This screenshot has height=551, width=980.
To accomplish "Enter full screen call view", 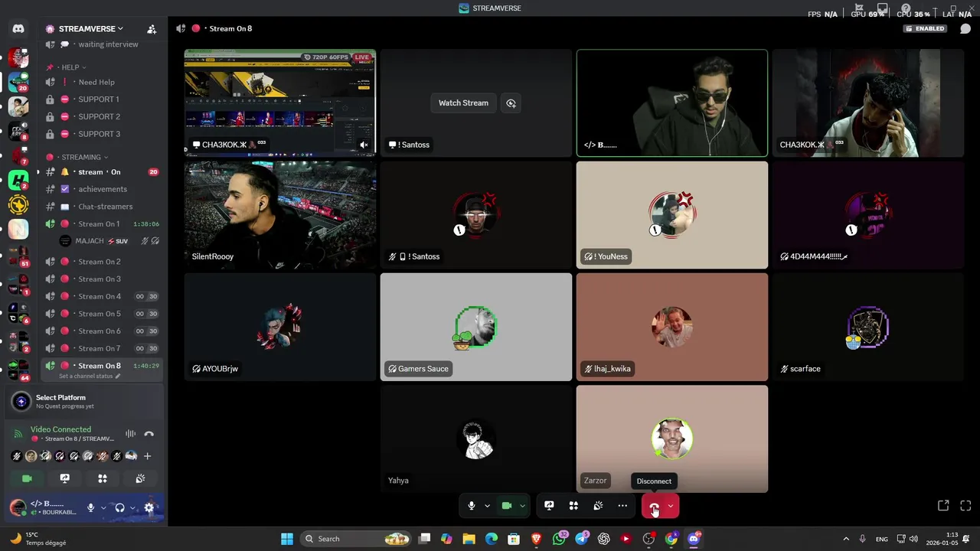I will coord(965,506).
